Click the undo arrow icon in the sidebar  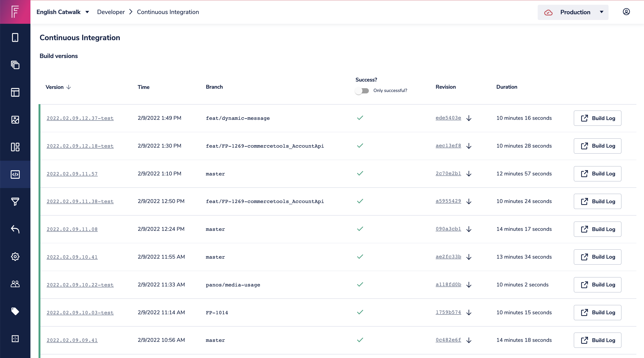[x=15, y=229]
